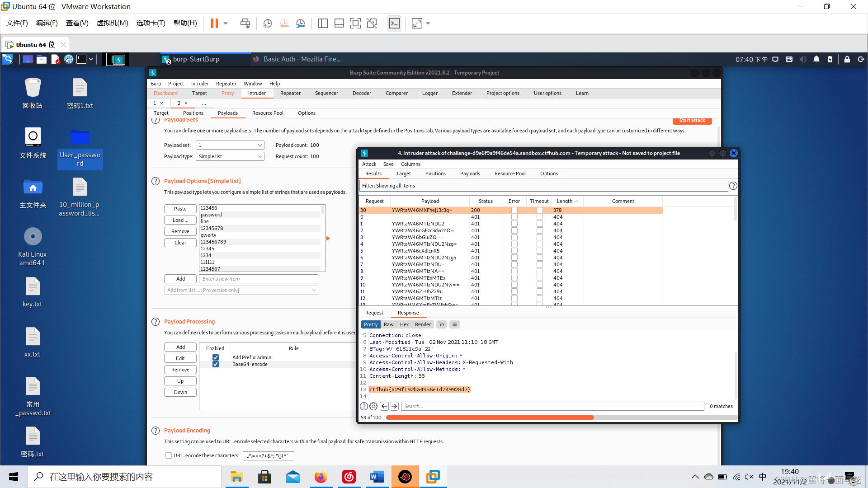868x488 pixels.
Task: Open the Payload set dropdown
Action: (230, 145)
